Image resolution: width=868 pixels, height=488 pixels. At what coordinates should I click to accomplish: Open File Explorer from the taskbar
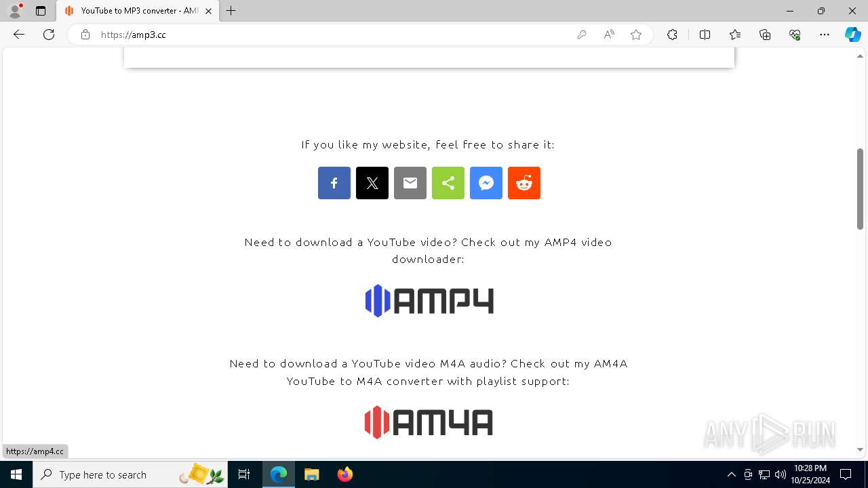coord(311,474)
